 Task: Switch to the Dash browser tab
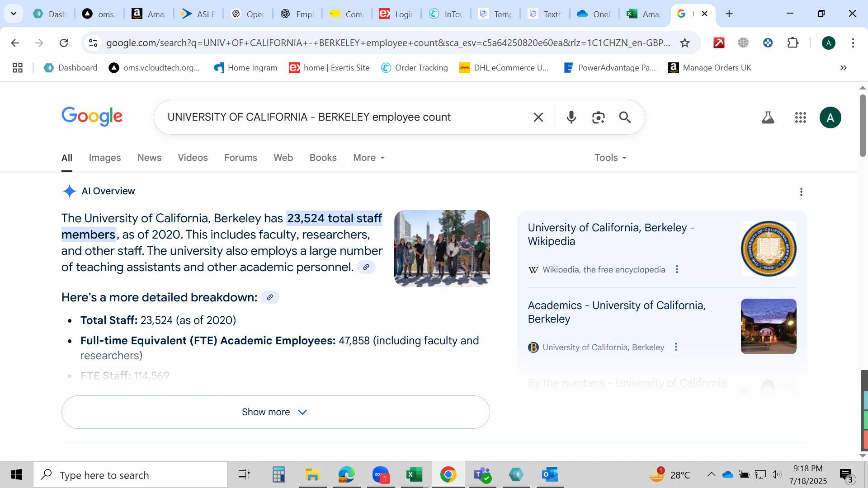50,14
